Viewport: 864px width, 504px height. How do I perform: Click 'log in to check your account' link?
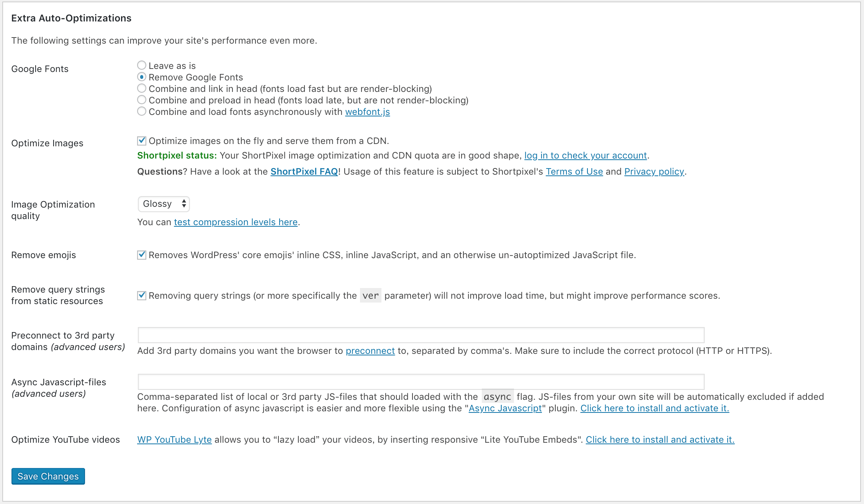pyautogui.click(x=585, y=155)
